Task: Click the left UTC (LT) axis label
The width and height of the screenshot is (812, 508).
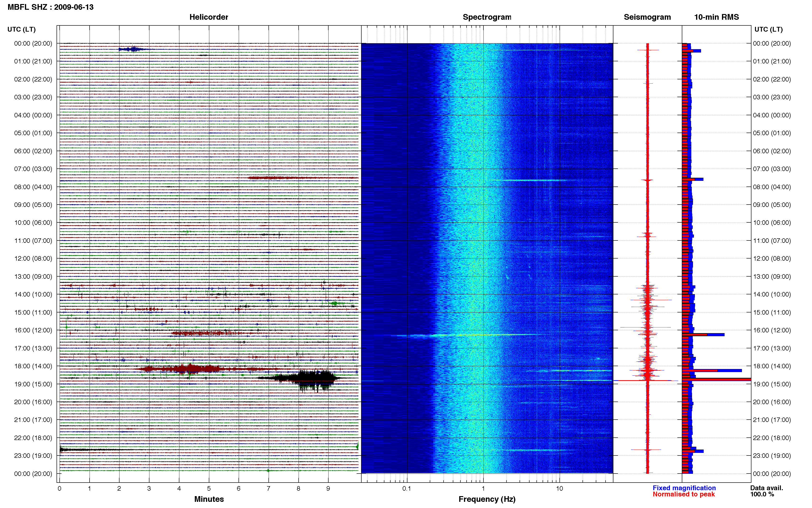Action: click(21, 29)
